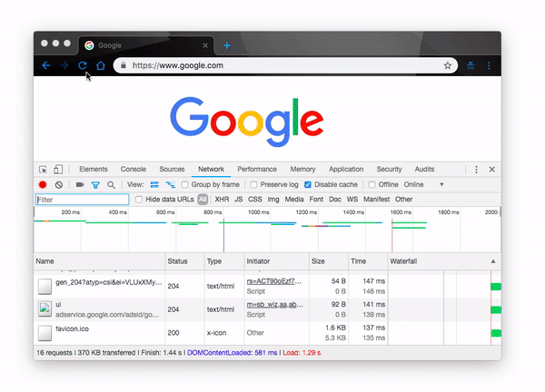
Task: Click the ui request thumbnail icon
Action: (x=45, y=309)
